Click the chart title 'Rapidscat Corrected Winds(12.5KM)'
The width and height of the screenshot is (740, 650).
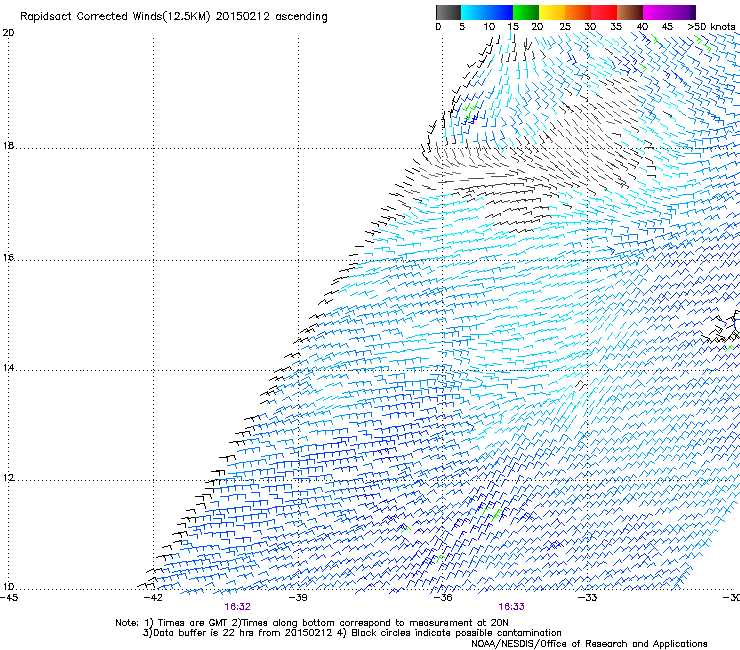tap(115, 17)
